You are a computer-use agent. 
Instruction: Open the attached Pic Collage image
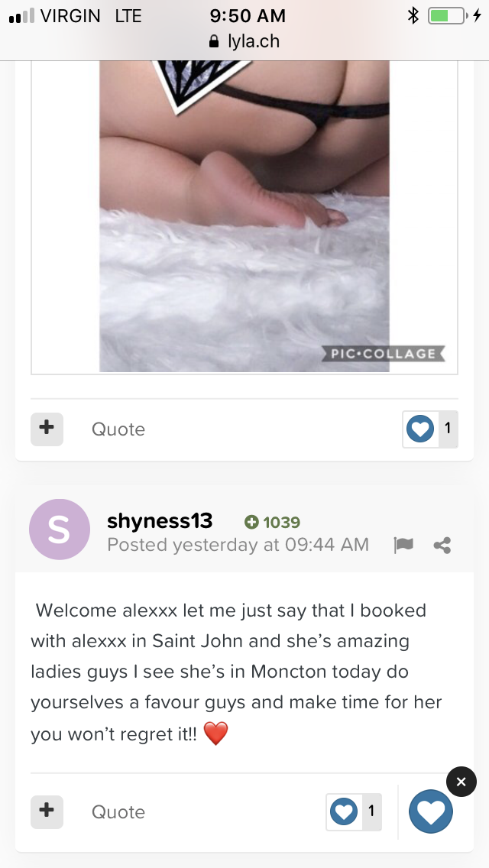coord(244,216)
